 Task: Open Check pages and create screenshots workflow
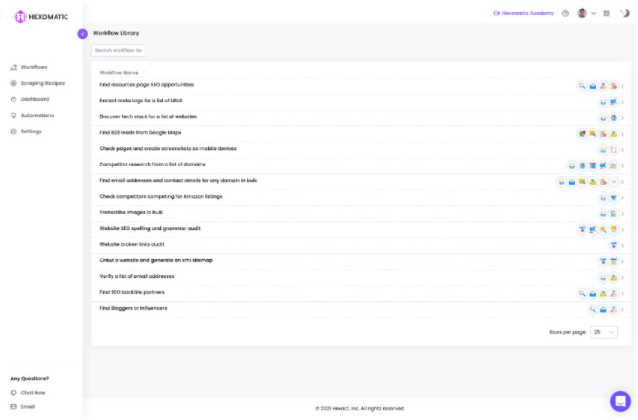[168, 149]
